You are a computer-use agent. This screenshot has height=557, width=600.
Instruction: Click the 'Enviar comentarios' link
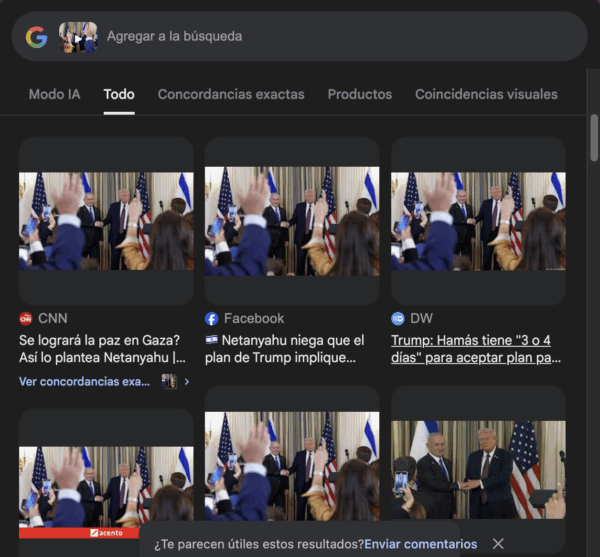[421, 544]
